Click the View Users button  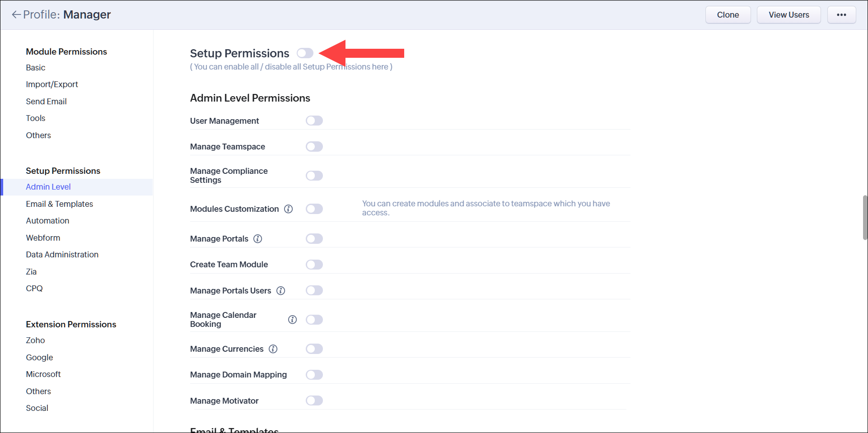click(789, 15)
